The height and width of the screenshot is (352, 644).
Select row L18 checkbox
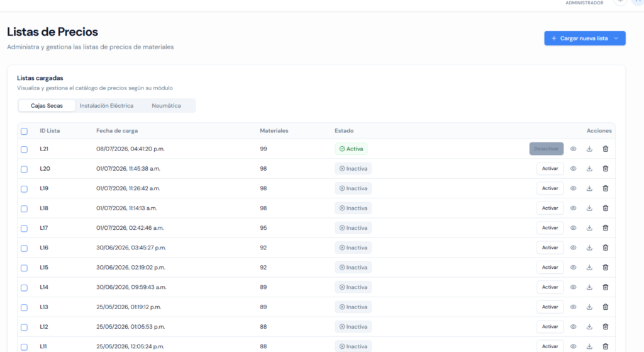point(25,208)
